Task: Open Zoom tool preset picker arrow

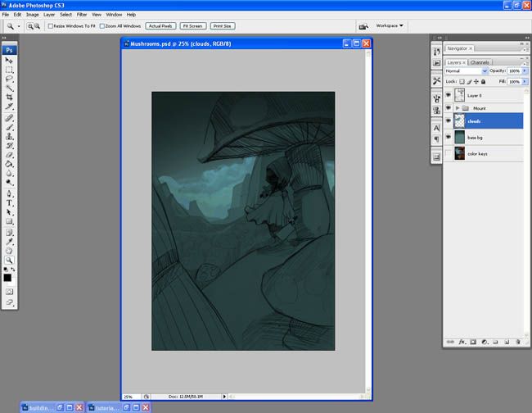Action: tap(19, 26)
